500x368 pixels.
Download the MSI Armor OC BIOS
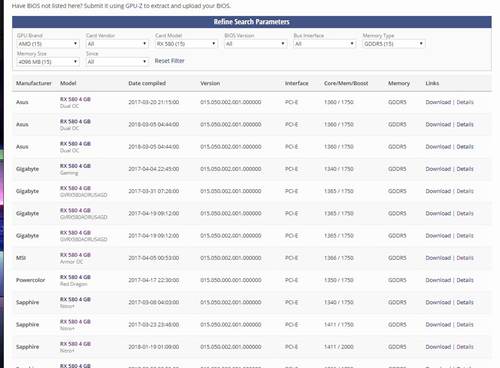(438, 258)
